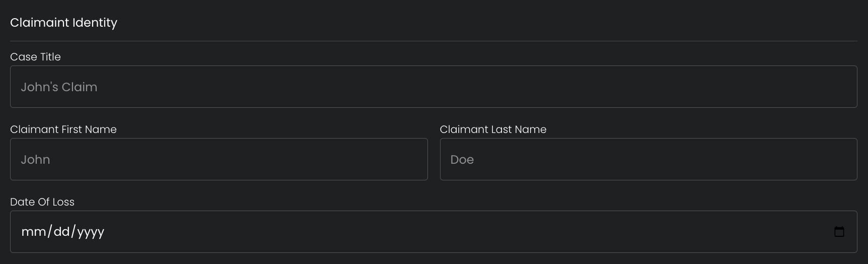The image size is (868, 264).
Task: Click the 'Doe' placeholder in Last Name
Action: tap(462, 160)
